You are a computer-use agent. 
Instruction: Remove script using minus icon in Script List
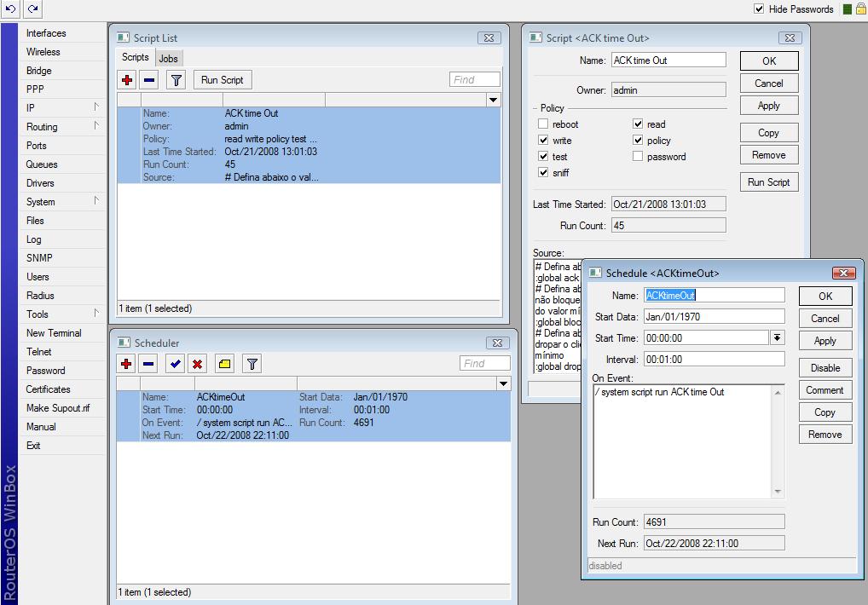[x=149, y=80]
